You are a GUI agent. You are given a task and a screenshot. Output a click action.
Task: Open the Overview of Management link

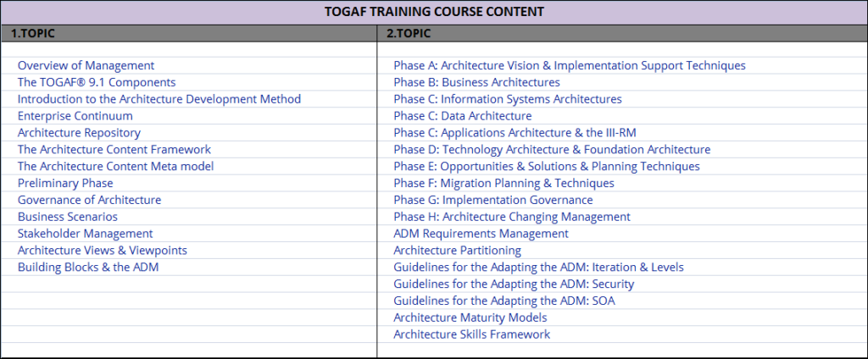tap(86, 65)
